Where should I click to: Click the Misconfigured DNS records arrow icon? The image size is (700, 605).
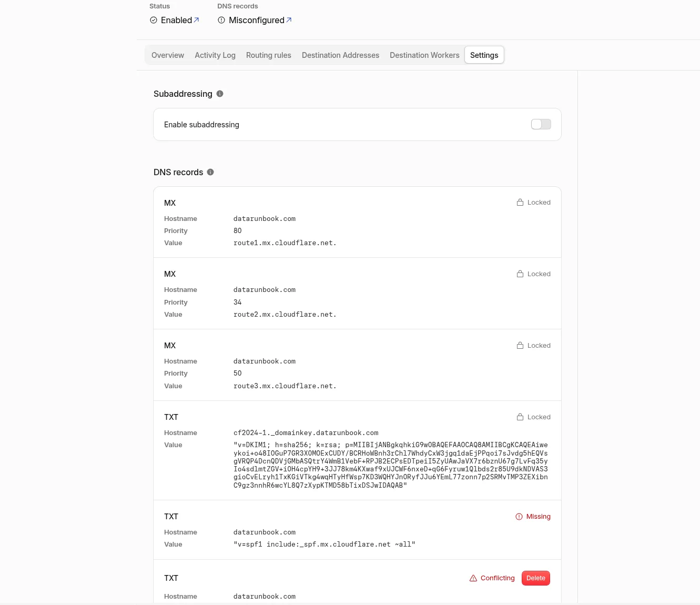pos(289,20)
